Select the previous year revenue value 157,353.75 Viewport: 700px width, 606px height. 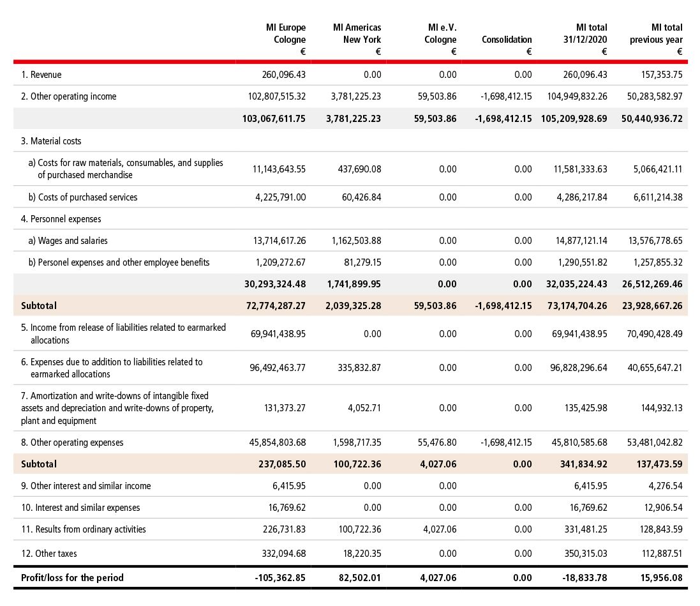pyautogui.click(x=661, y=75)
